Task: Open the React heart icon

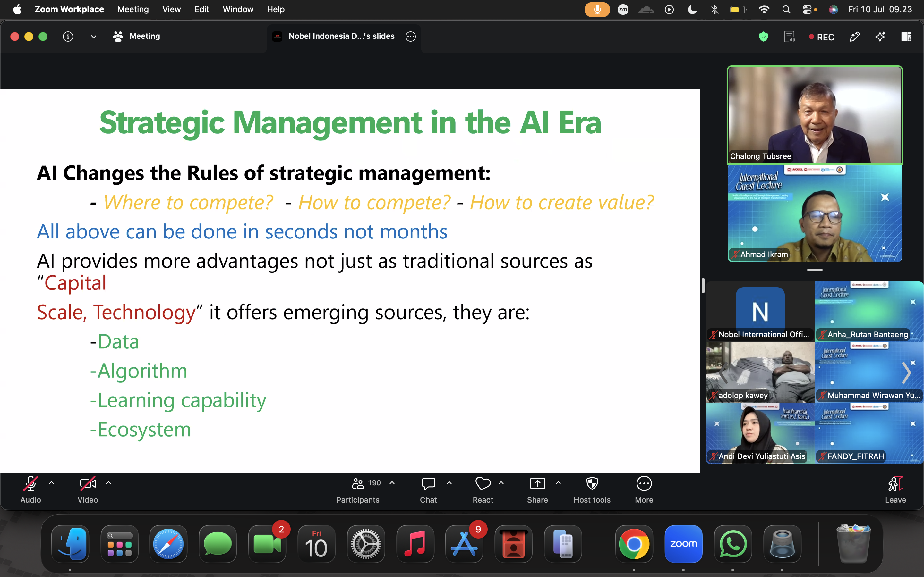Action: point(483,483)
